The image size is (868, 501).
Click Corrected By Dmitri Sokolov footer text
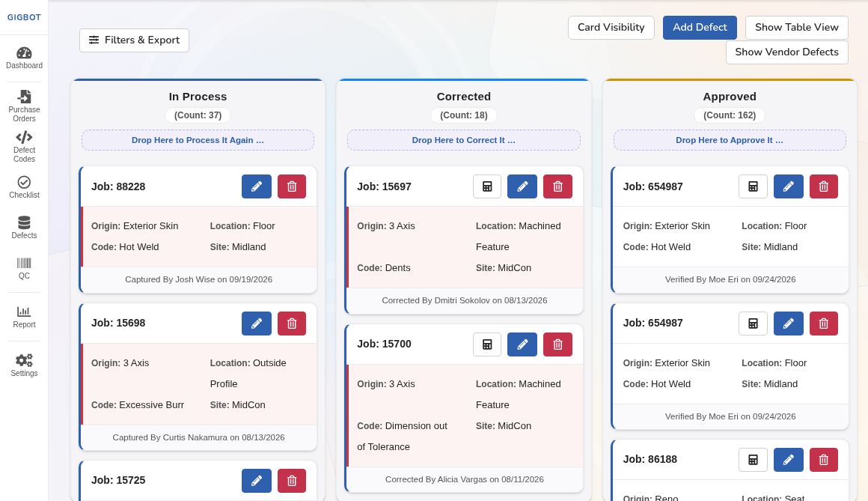(465, 301)
